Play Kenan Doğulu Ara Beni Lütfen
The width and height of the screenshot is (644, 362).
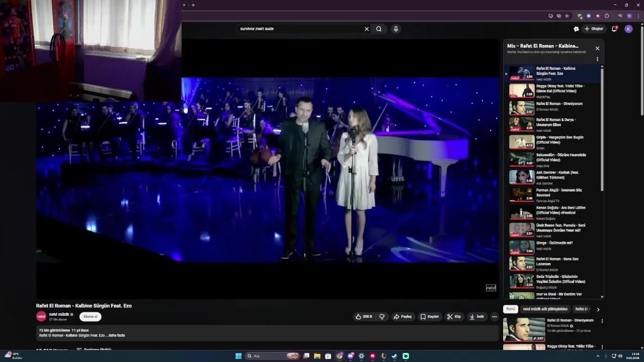[x=553, y=213]
